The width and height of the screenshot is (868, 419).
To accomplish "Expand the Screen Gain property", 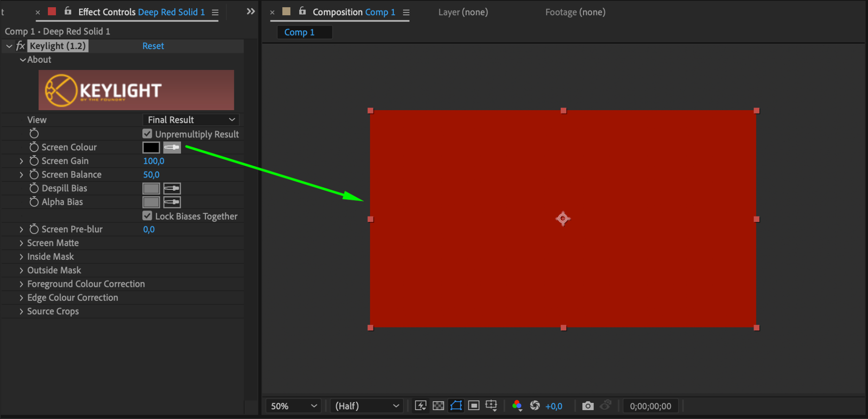I will click(21, 161).
